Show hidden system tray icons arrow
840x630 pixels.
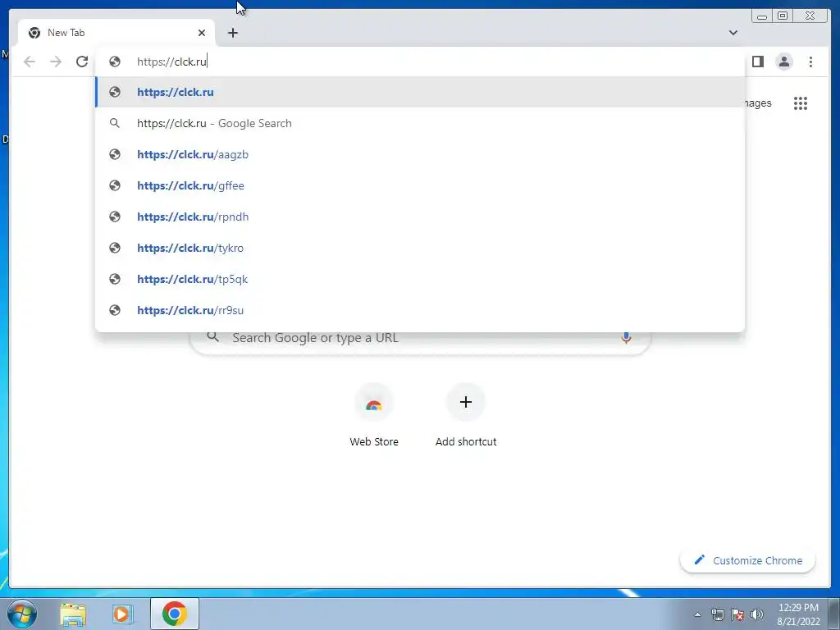pyautogui.click(x=697, y=614)
